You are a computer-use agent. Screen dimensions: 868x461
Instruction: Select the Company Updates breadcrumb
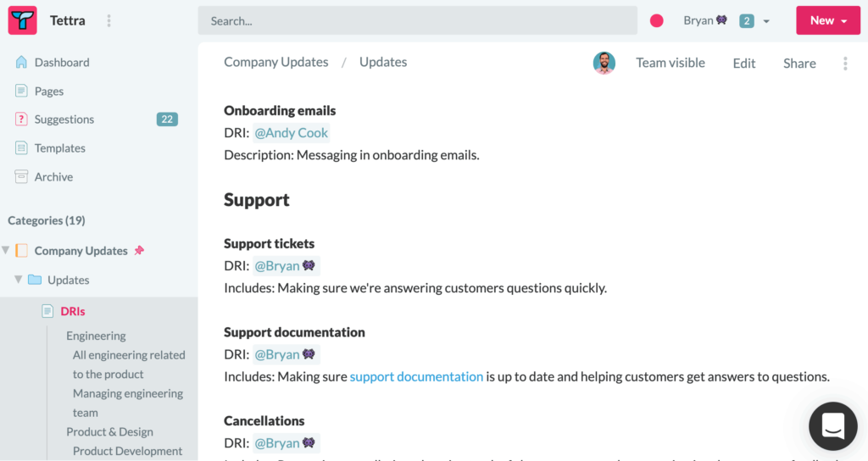[276, 62]
